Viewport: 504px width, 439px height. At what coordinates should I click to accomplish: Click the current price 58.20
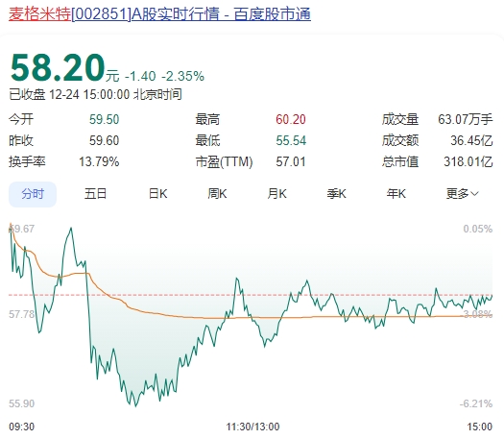pyautogui.click(x=58, y=68)
